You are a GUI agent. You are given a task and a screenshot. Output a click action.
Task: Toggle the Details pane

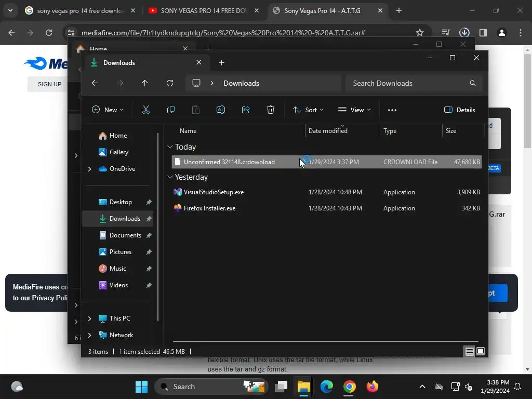[x=460, y=110]
